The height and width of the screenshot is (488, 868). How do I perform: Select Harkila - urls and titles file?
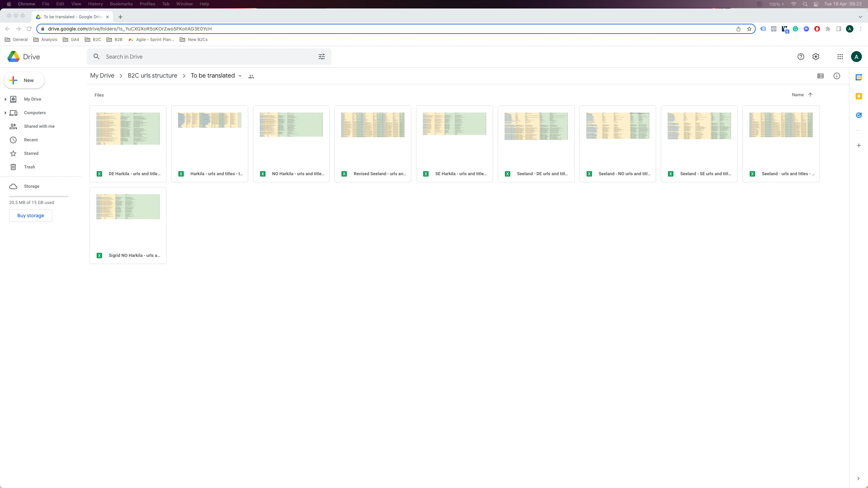pyautogui.click(x=210, y=144)
